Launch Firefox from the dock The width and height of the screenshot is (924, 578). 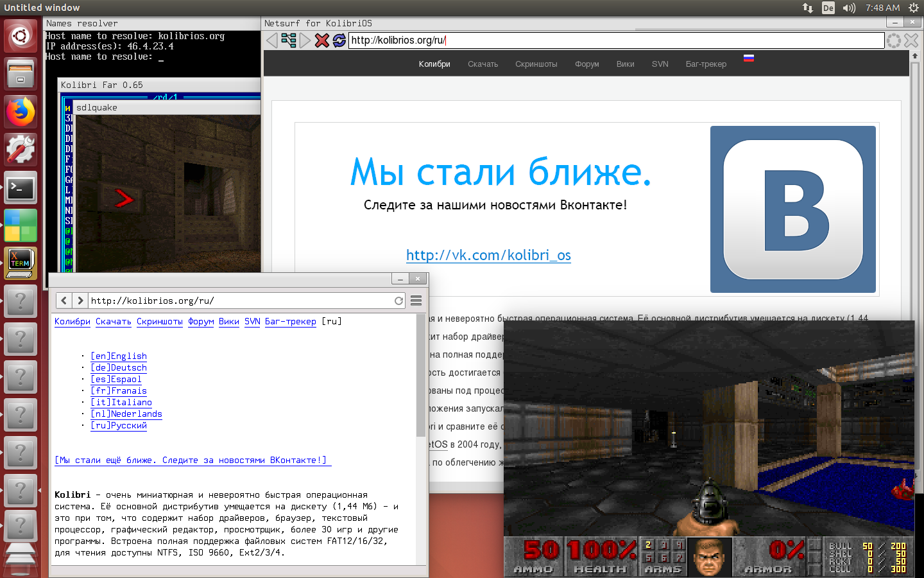pyautogui.click(x=21, y=112)
